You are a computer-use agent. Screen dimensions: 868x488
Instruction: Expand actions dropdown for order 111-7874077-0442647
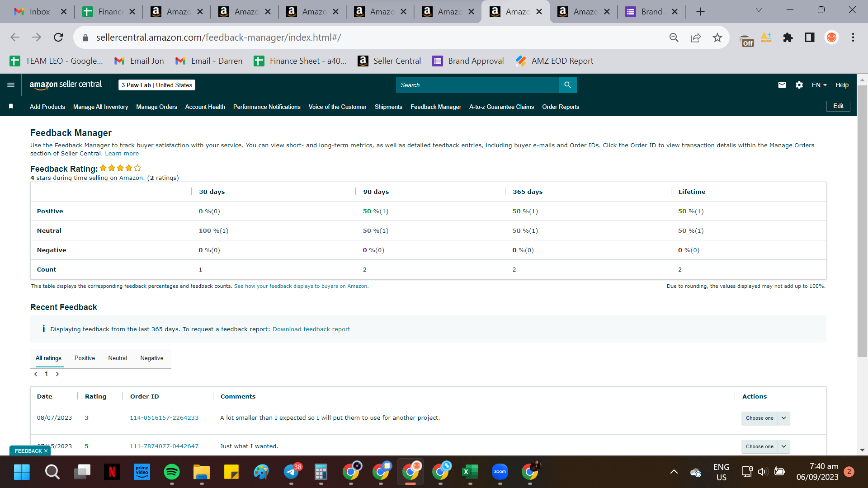(783, 446)
